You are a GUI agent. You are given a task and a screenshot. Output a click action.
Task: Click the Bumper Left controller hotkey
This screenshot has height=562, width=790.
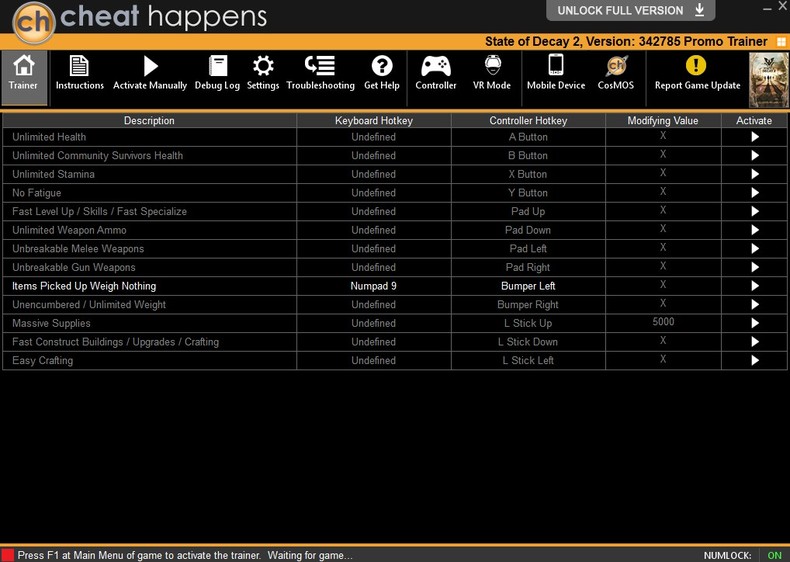tap(528, 286)
